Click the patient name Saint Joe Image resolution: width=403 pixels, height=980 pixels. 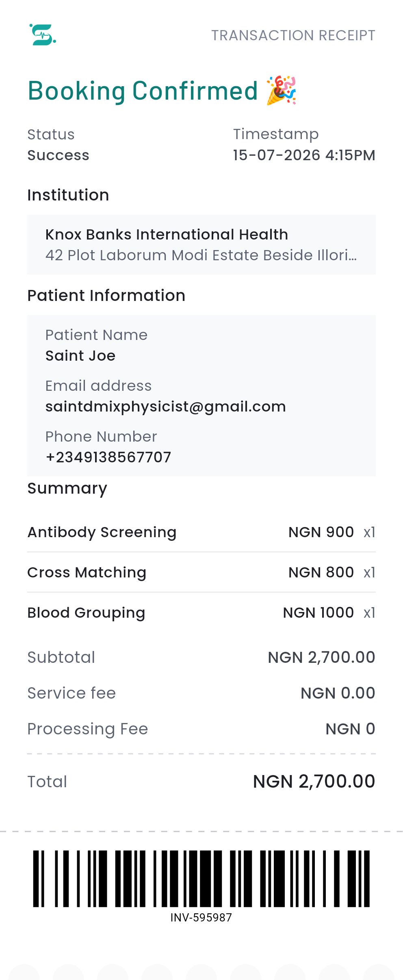(80, 356)
